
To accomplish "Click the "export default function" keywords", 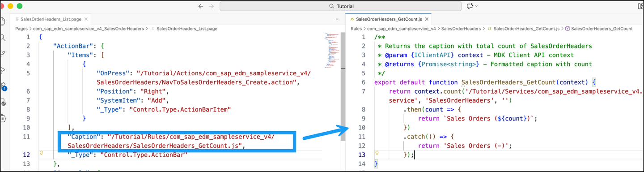I will point(416,82).
